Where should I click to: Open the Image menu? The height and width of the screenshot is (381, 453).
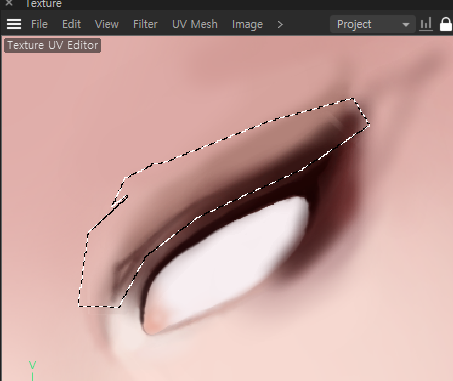pos(247,24)
